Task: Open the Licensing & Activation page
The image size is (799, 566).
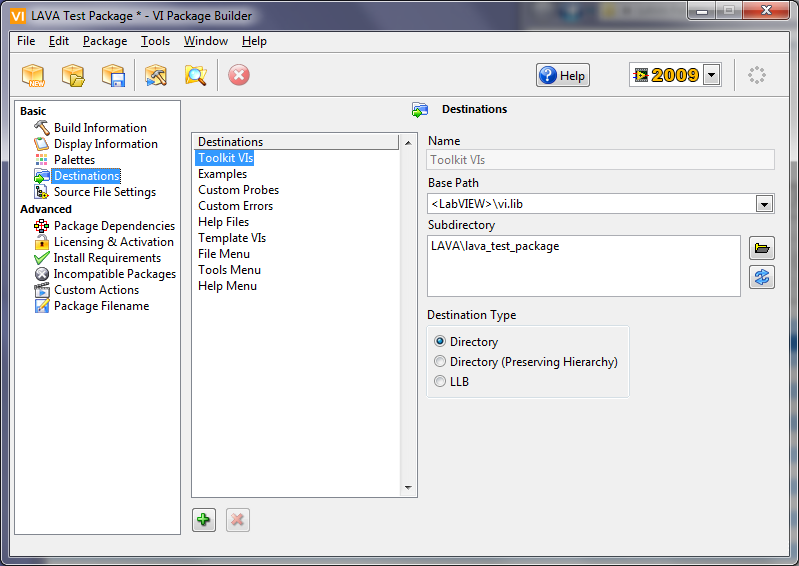Action: (x=114, y=241)
